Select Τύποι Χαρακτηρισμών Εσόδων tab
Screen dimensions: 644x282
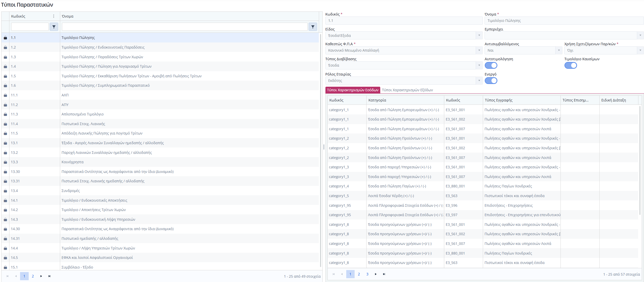tap(353, 90)
